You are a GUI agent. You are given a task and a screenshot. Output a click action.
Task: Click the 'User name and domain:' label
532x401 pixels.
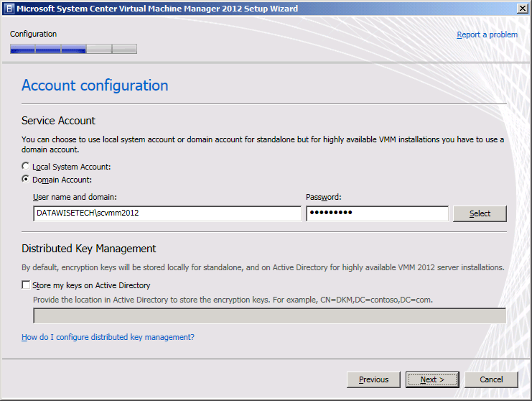[75, 197]
